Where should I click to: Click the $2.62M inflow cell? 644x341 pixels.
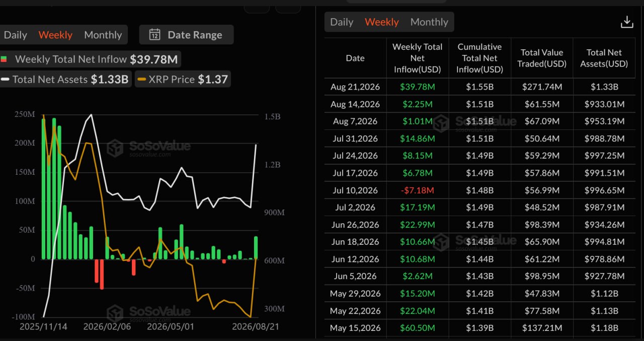[x=418, y=276]
